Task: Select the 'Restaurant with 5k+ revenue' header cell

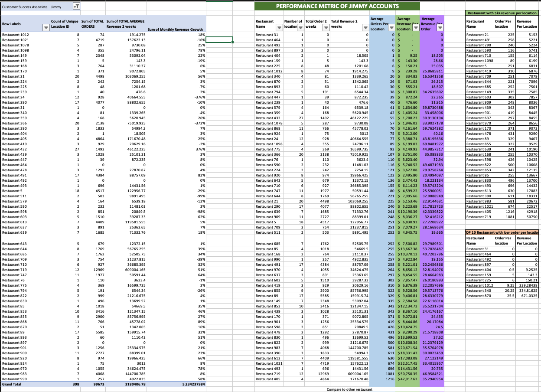Action: point(502,13)
